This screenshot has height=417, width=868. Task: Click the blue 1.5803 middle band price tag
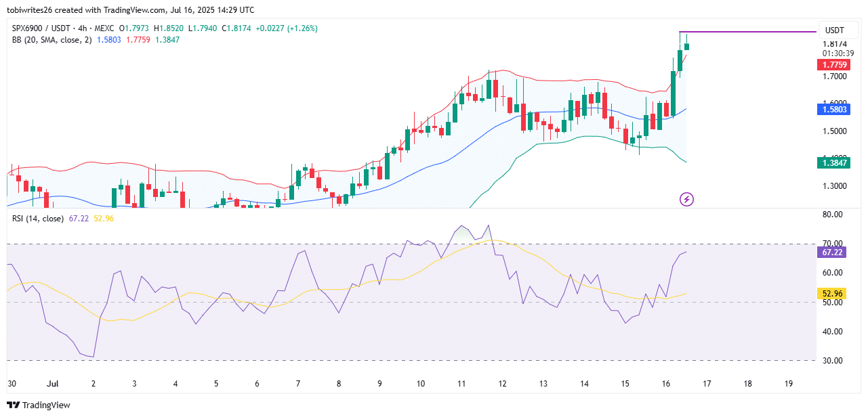tap(832, 109)
